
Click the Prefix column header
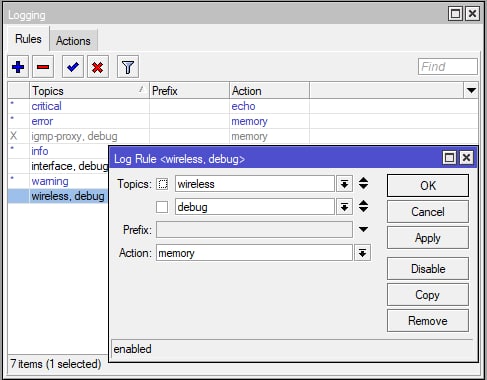[x=189, y=90]
